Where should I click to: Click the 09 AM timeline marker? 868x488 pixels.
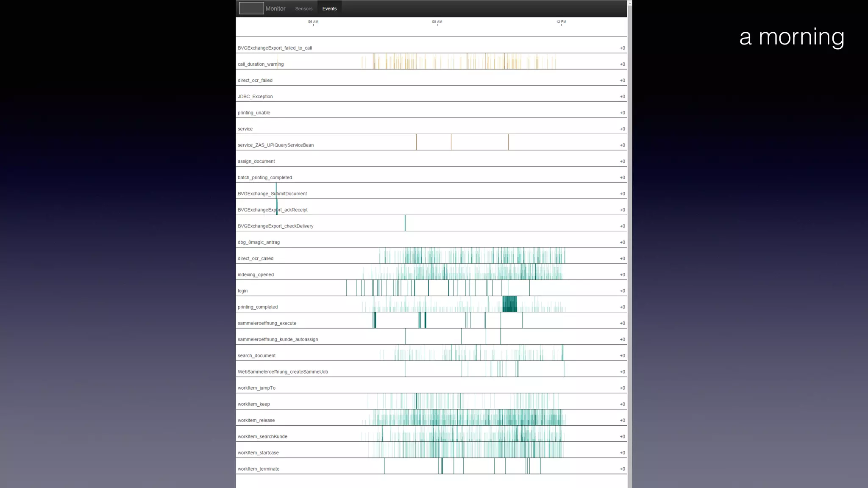point(437,22)
